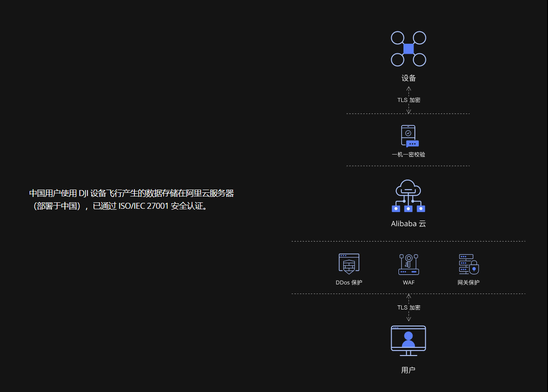Click the WAF text label

point(408,283)
